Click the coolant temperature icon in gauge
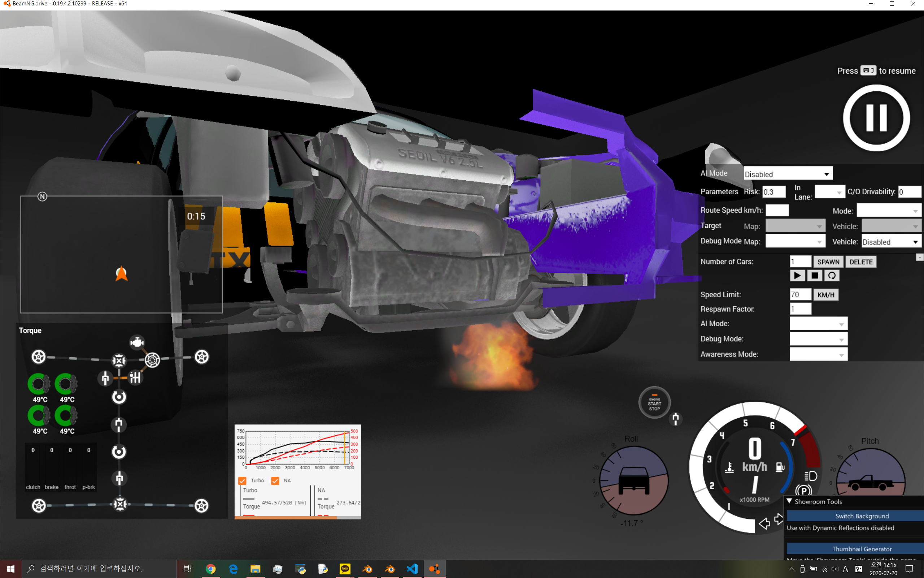 729,467
